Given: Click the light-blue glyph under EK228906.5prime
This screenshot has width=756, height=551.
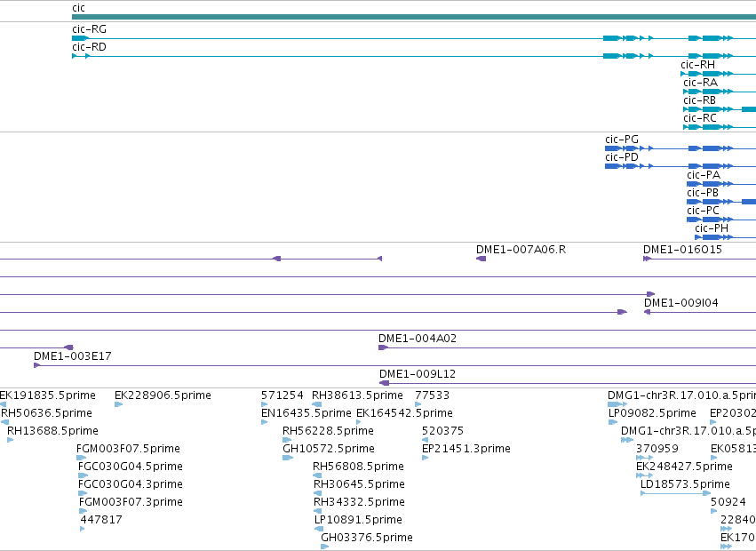Looking at the screenshot, I should click(119, 404).
